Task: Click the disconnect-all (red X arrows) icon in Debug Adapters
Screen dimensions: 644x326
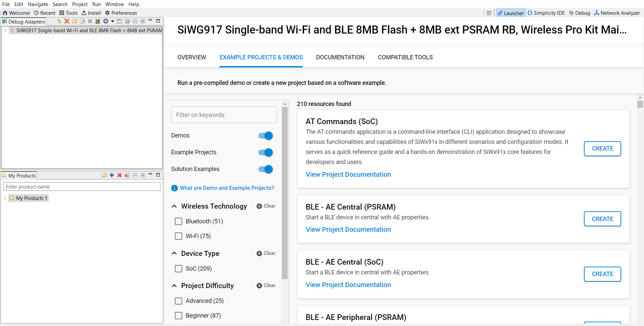Action: [x=67, y=21]
